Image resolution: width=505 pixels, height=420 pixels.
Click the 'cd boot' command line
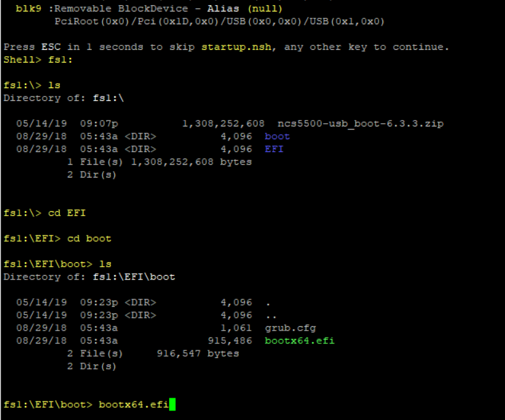(57, 238)
